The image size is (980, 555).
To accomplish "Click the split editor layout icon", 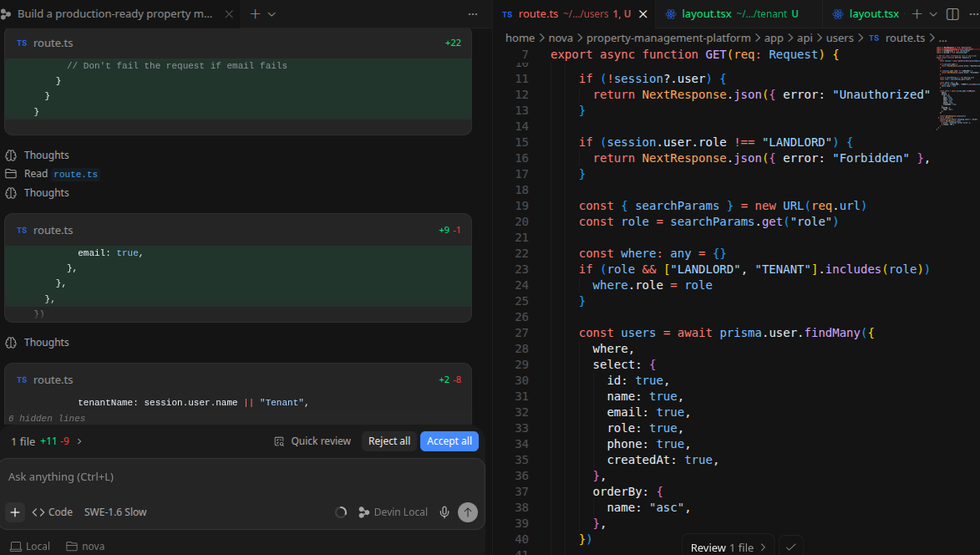I will point(952,13).
